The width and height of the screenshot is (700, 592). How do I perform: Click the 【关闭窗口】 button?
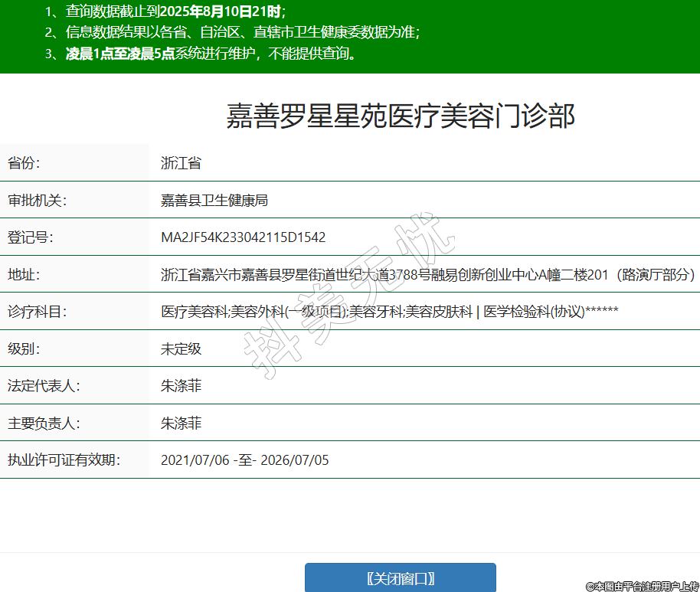pyautogui.click(x=400, y=577)
